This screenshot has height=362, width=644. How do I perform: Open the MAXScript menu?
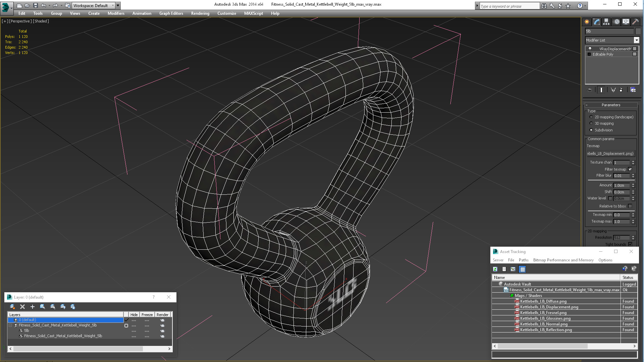tap(253, 13)
